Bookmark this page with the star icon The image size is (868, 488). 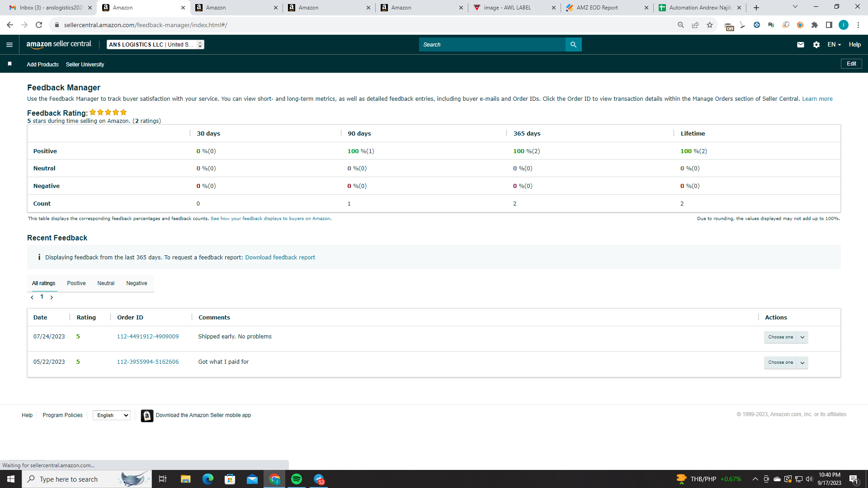pyautogui.click(x=710, y=25)
